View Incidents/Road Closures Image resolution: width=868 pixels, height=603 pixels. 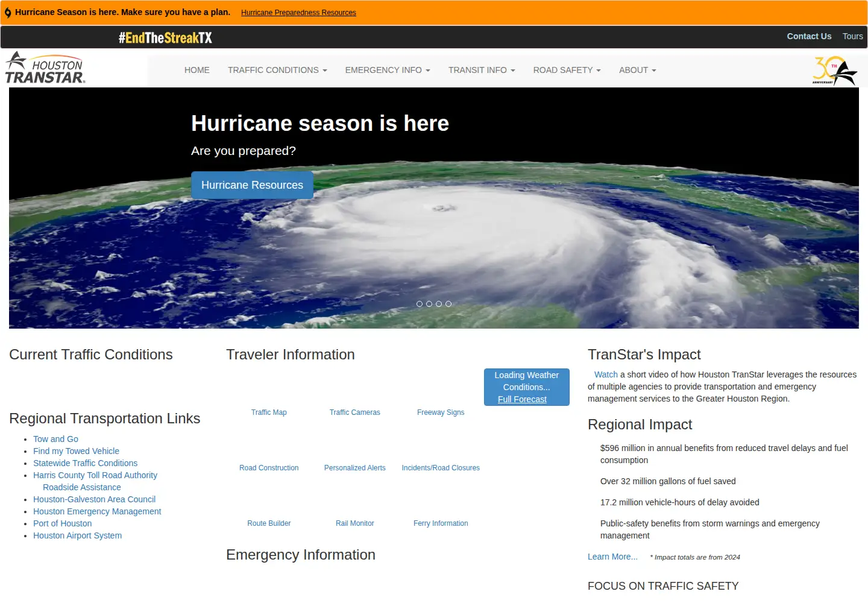[441, 468]
